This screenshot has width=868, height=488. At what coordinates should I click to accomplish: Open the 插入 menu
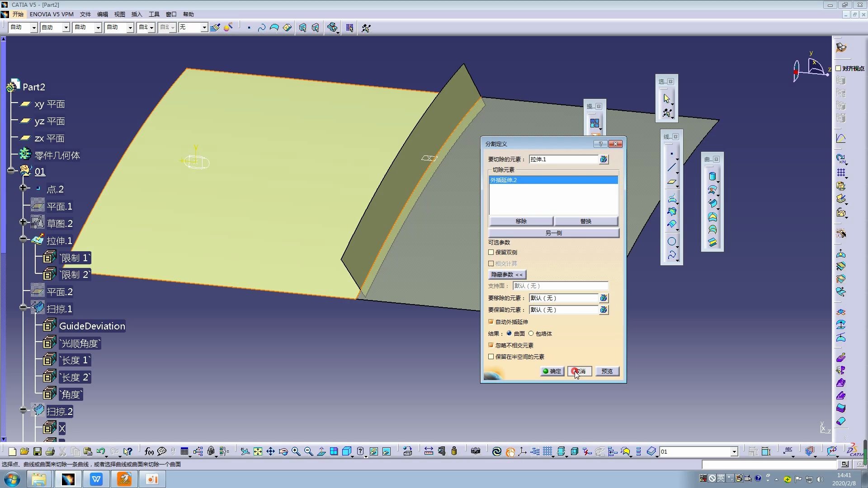[136, 14]
